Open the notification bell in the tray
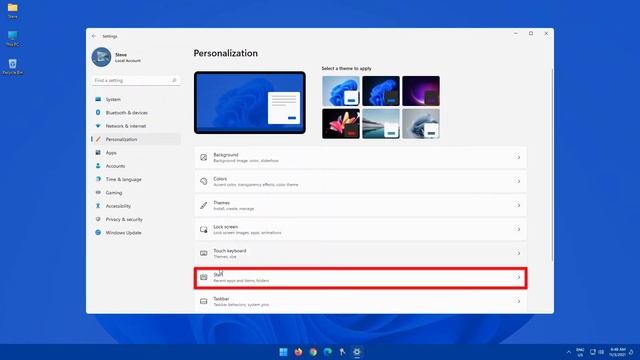The width and height of the screenshot is (640, 360). point(631,352)
